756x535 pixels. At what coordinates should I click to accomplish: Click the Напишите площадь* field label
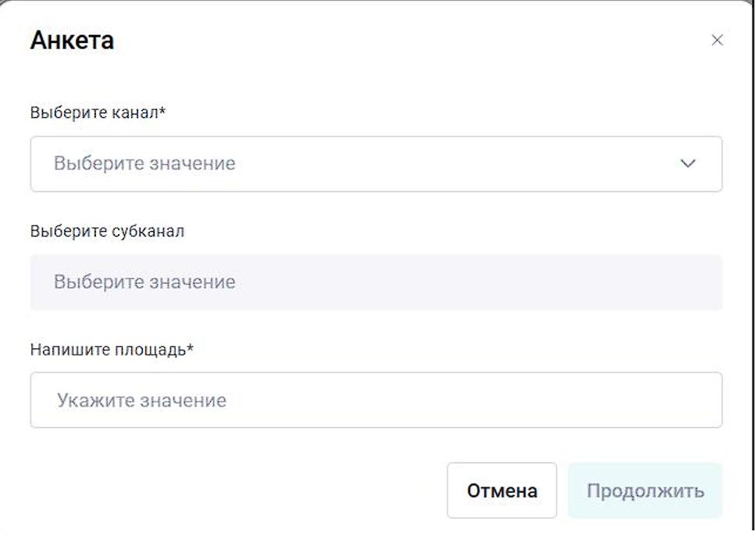112,349
